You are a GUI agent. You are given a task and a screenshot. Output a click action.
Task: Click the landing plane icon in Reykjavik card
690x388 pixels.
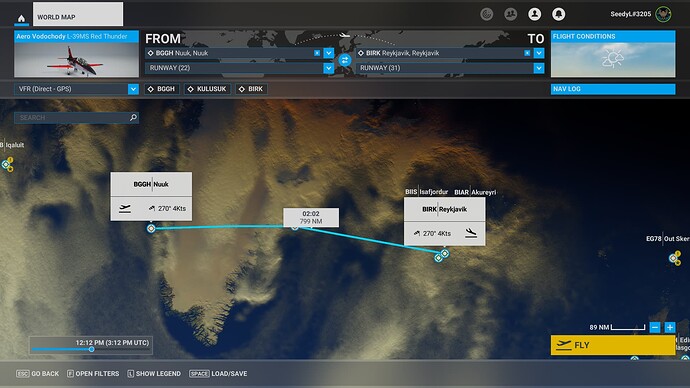coord(471,233)
